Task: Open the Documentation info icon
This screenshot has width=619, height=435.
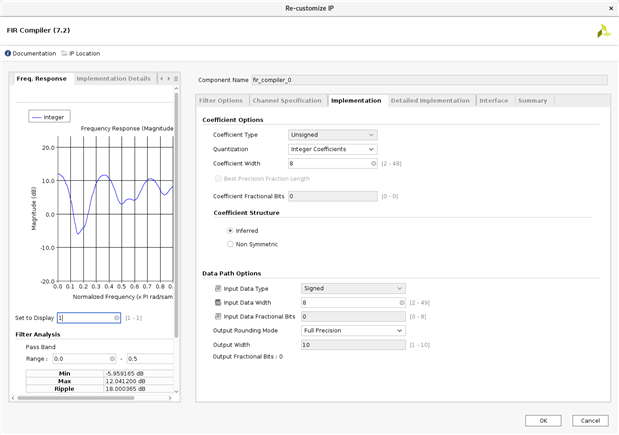Action: 8,53
